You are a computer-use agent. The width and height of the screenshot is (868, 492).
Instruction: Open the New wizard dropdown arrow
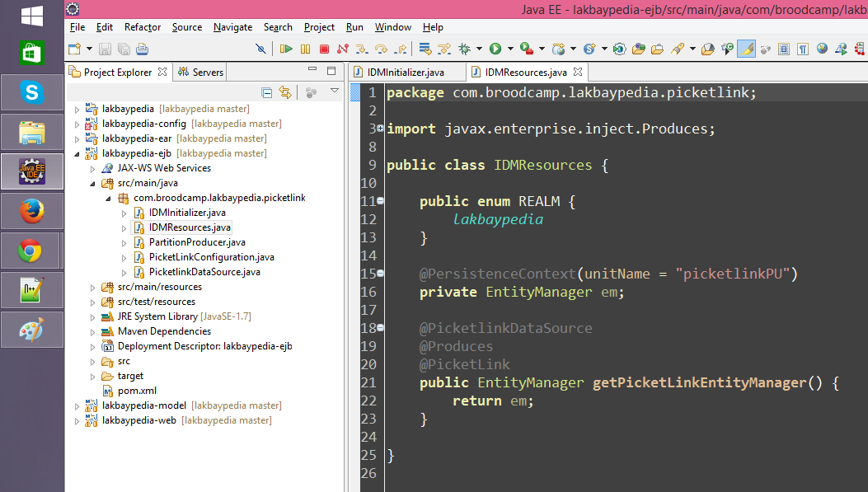click(89, 49)
